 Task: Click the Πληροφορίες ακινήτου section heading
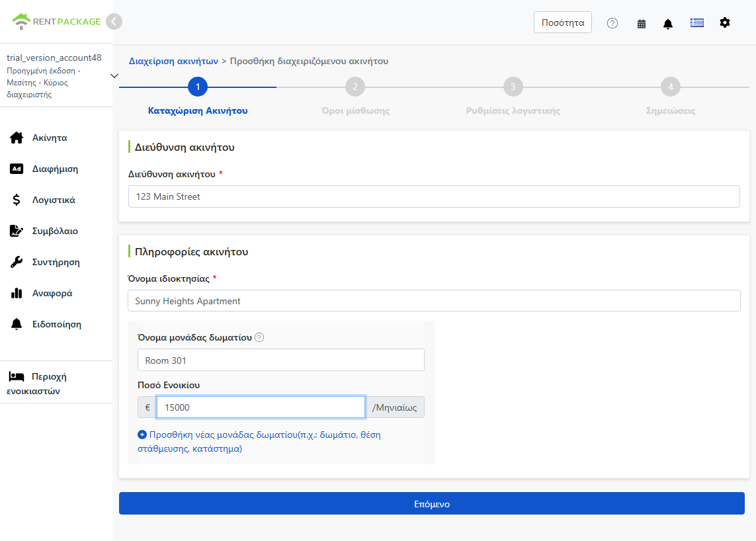[x=191, y=252]
